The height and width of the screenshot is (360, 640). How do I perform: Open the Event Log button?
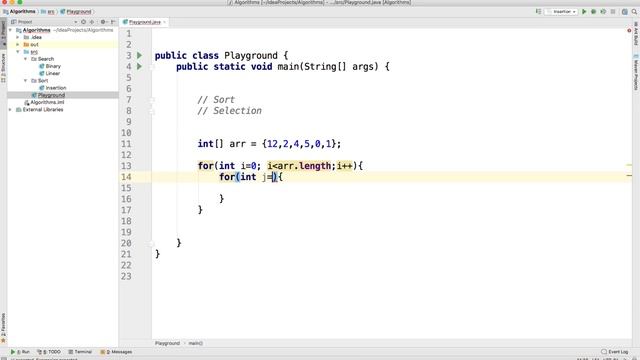pyautogui.click(x=615, y=352)
